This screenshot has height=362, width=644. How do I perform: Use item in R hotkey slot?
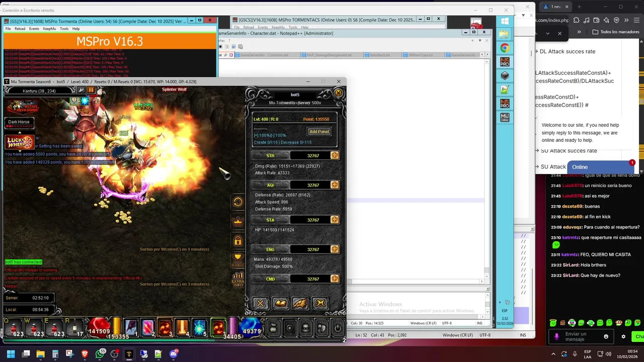(75, 327)
